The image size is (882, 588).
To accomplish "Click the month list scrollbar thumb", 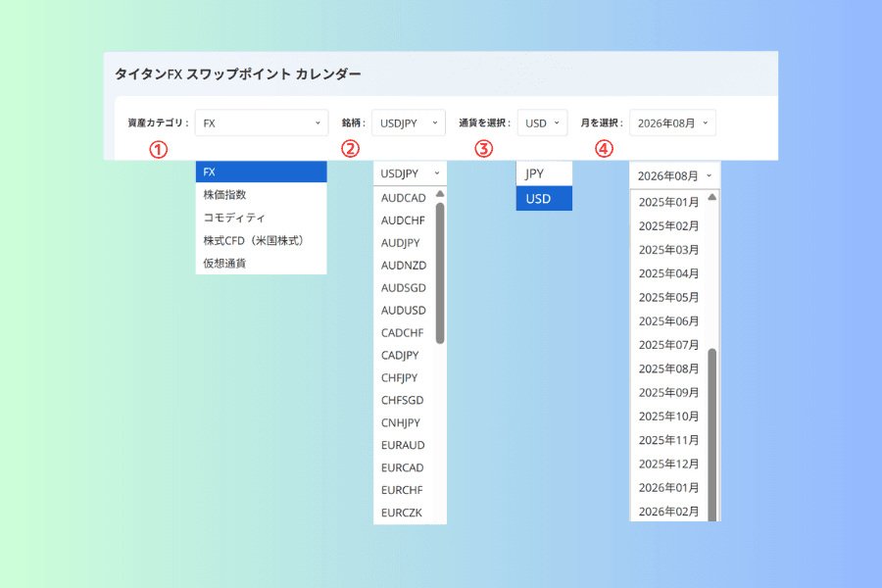I will 712,435.
